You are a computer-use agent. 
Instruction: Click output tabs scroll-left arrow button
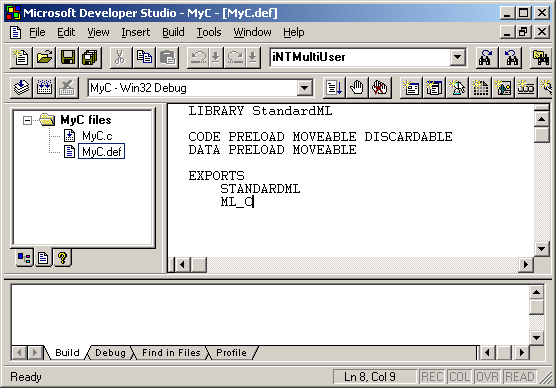tap(20, 353)
